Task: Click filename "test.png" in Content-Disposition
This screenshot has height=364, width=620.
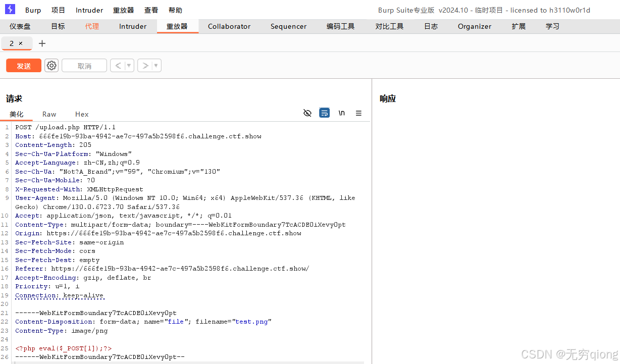Action: (251, 322)
